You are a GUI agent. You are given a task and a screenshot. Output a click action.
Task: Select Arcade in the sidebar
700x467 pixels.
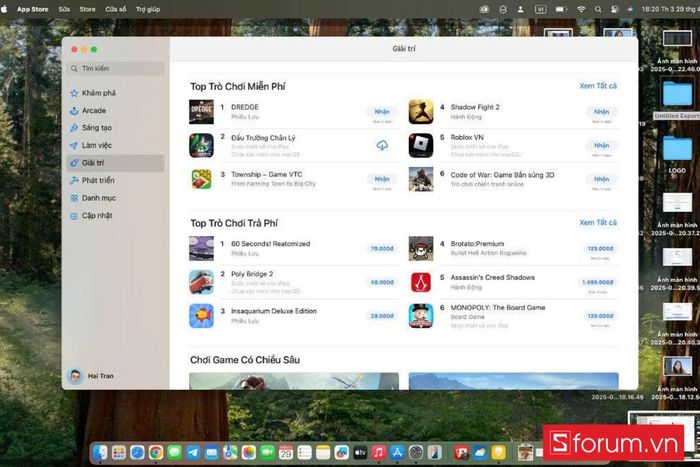(x=116, y=110)
